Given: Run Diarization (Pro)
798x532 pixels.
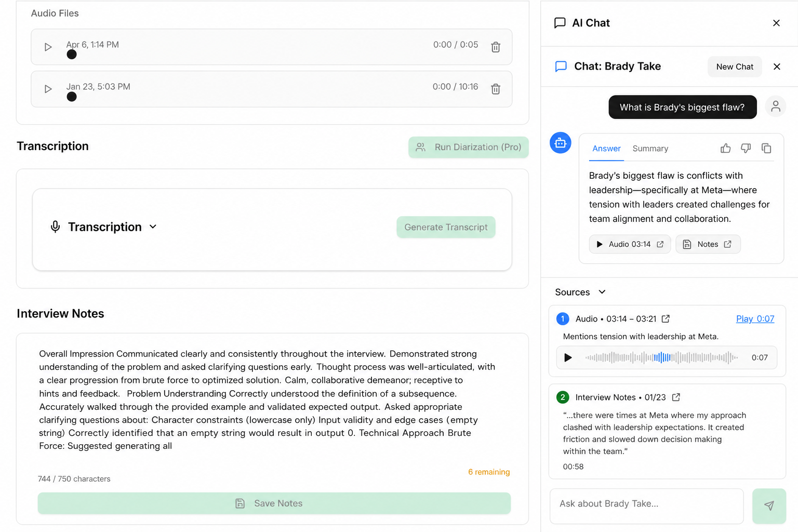Looking at the screenshot, I should 469,147.
